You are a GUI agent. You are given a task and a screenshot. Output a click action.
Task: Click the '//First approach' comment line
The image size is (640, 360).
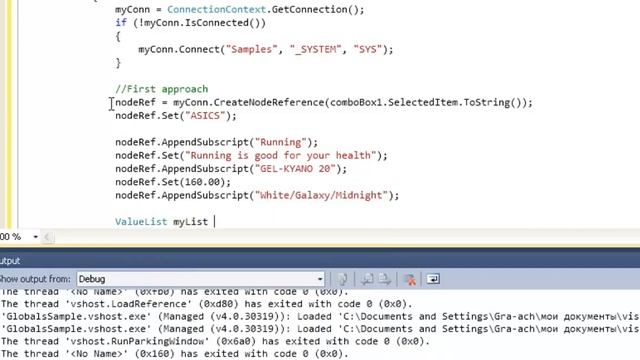[x=162, y=89]
